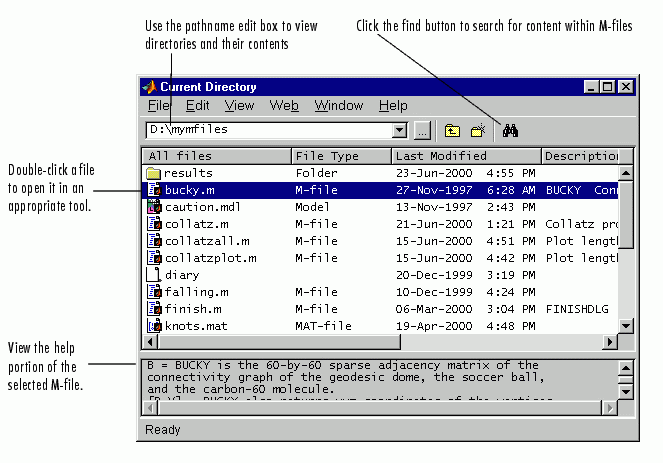Open the File menu
The height and width of the screenshot is (463, 663).
159,105
